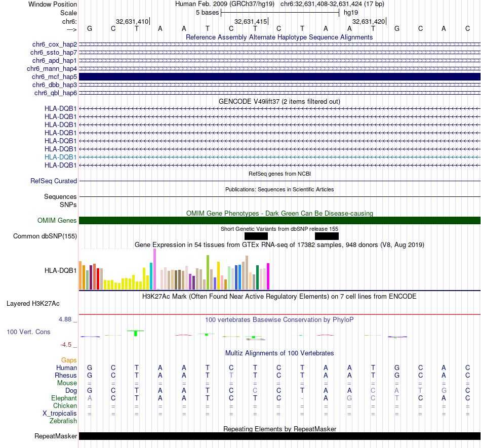Click the --> strand direction arrow label
Viewport: 481px width, 448px height.
(71, 29)
